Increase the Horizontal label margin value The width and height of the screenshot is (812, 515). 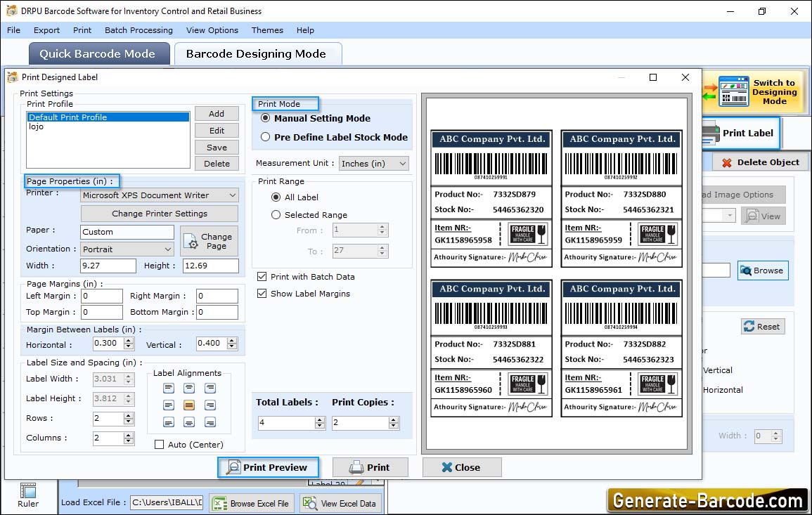tap(129, 340)
